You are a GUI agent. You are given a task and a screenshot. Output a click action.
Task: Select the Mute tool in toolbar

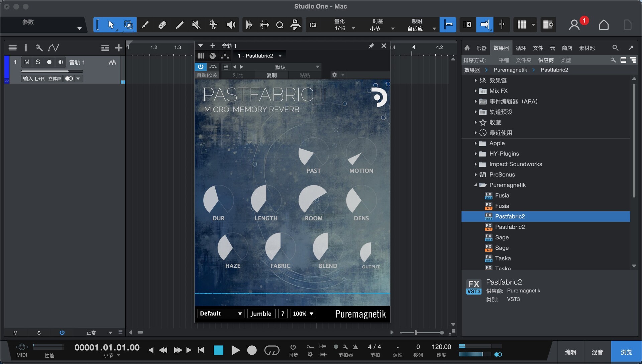click(196, 25)
